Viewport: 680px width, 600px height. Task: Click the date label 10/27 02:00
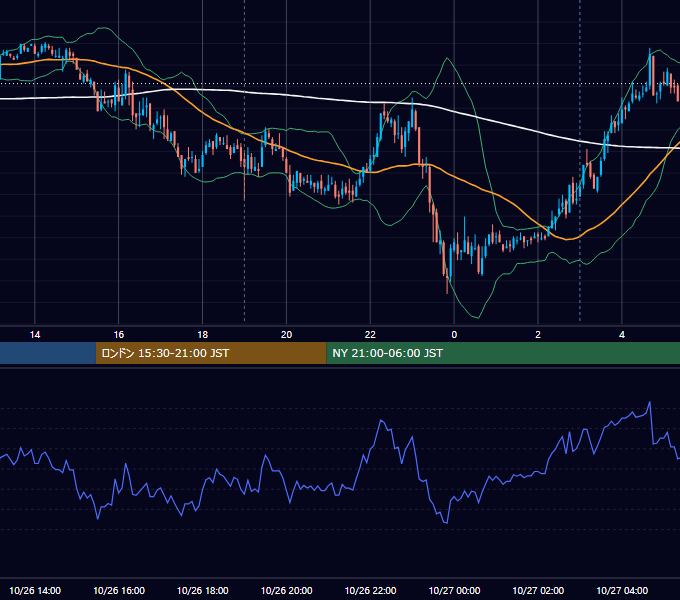538,590
